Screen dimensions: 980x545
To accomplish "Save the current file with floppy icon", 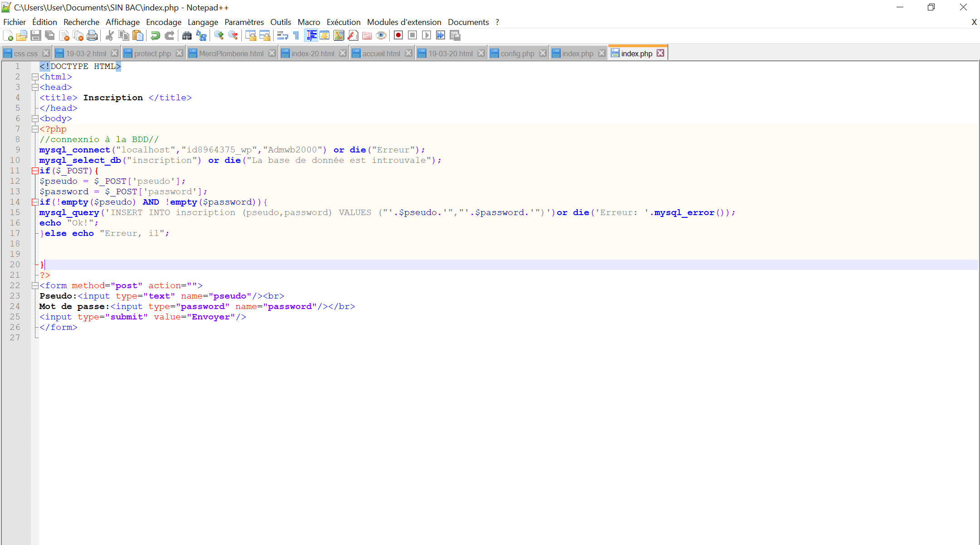I will (36, 35).
